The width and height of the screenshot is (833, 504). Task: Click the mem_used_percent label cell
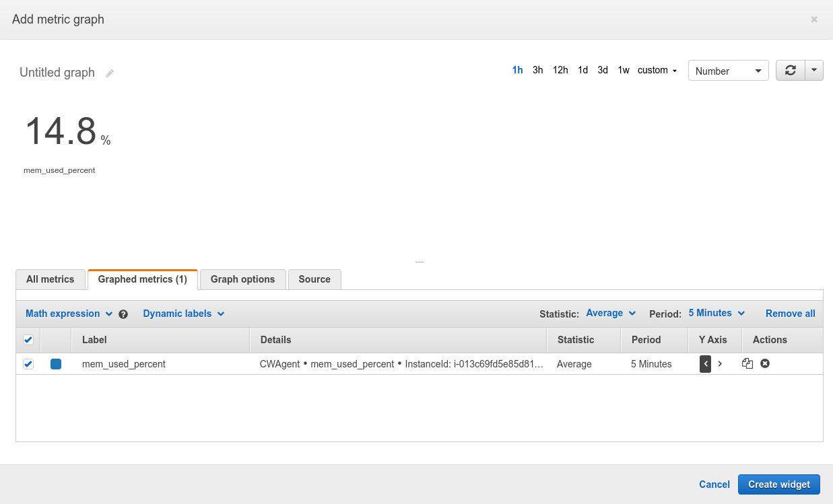[161, 364]
